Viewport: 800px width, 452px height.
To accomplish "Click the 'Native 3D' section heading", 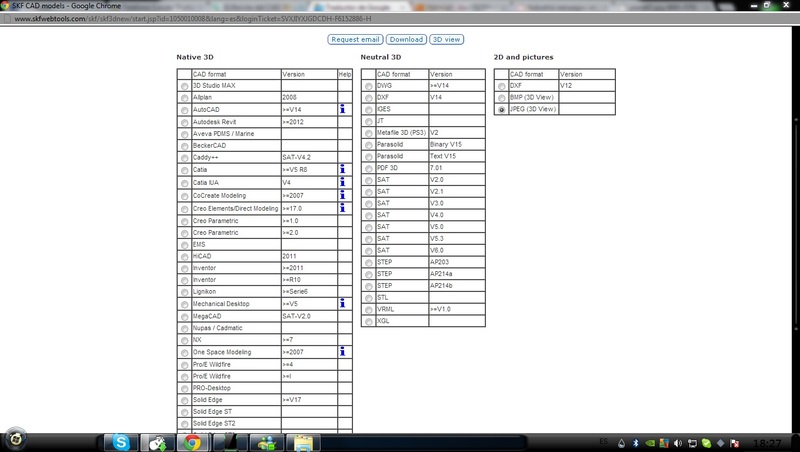I will tap(195, 57).
